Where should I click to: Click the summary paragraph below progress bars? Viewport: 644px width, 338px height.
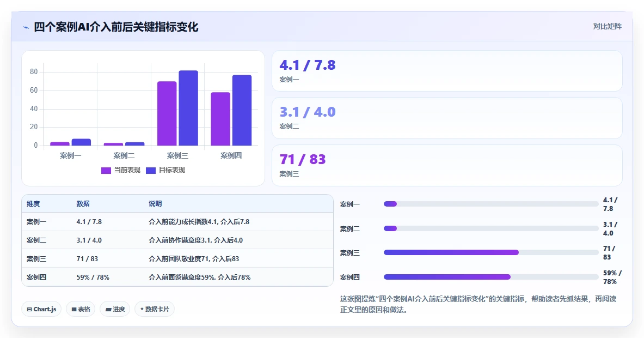pos(479,304)
